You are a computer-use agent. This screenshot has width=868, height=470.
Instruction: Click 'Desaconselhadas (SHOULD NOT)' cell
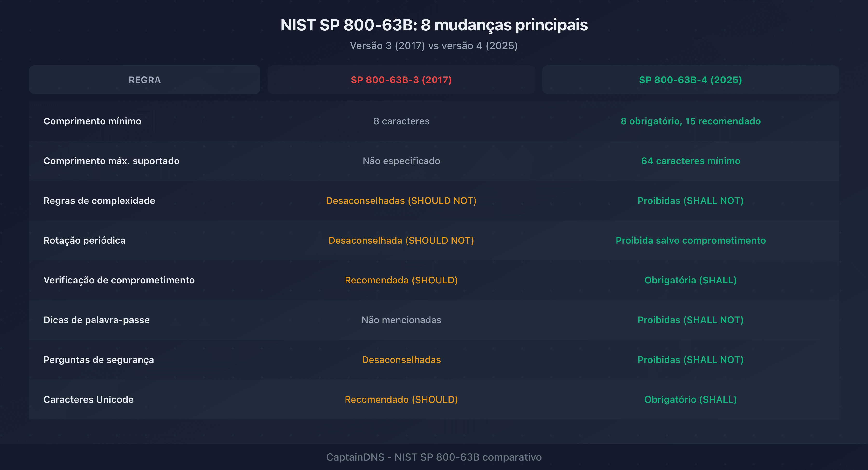pyautogui.click(x=401, y=201)
